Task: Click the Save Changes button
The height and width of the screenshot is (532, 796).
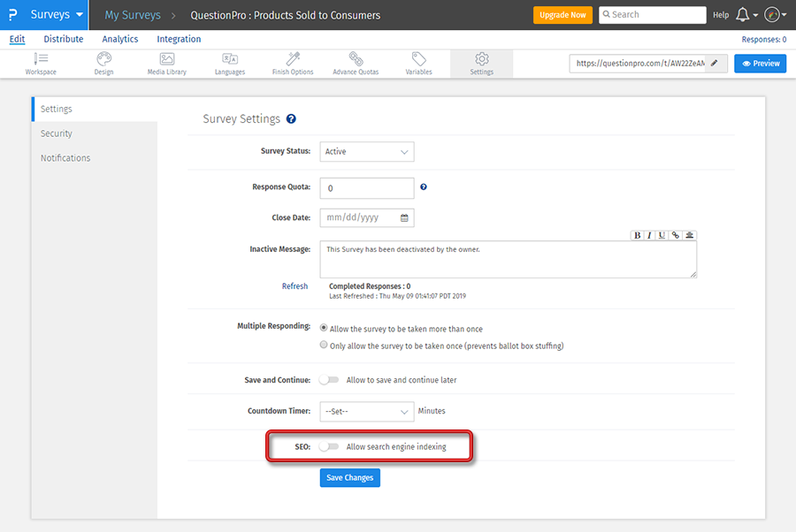Action: point(349,478)
